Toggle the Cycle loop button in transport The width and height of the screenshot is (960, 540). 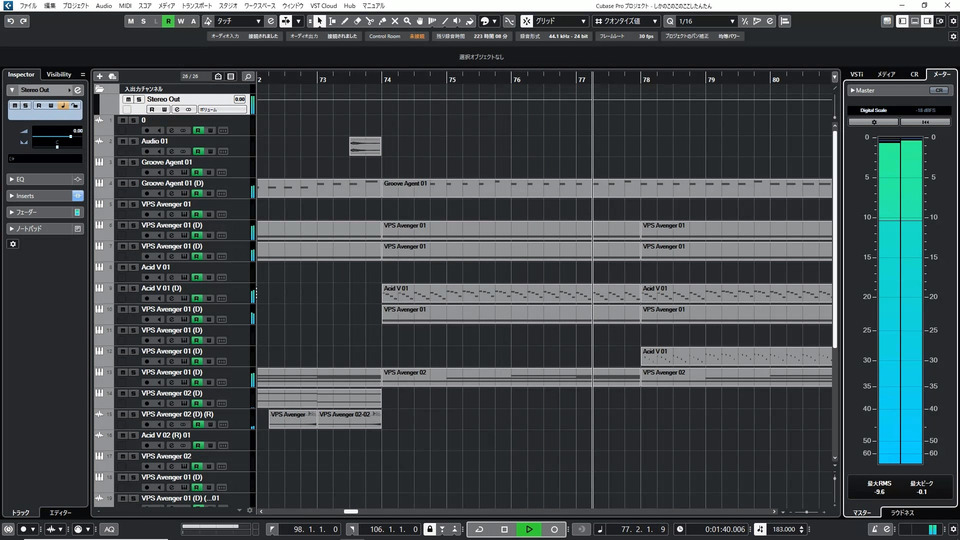point(480,529)
